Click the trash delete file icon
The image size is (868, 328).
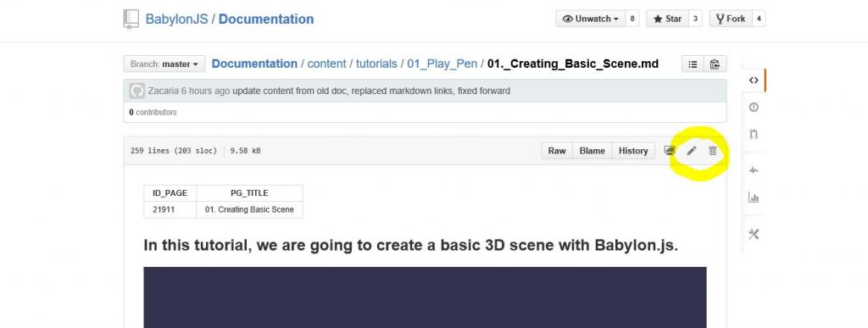[x=712, y=151]
